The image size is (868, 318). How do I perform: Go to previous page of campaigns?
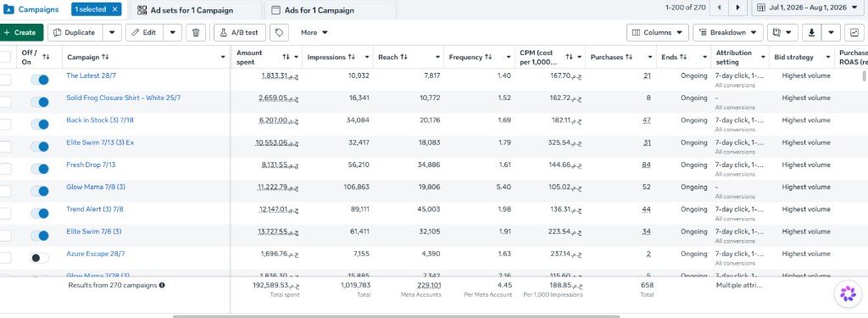(719, 8)
